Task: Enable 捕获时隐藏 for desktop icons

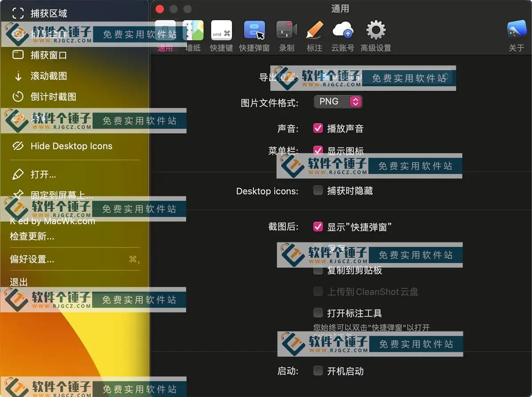Action: pyautogui.click(x=318, y=191)
